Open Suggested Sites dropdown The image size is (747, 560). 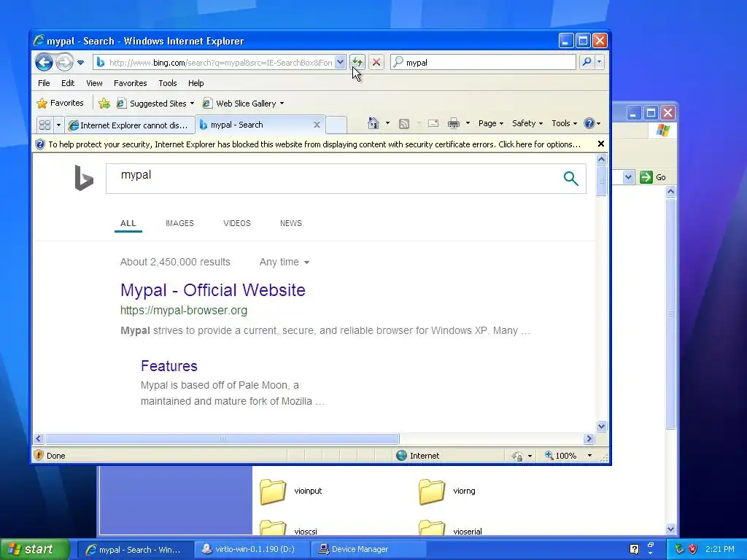[x=155, y=104]
